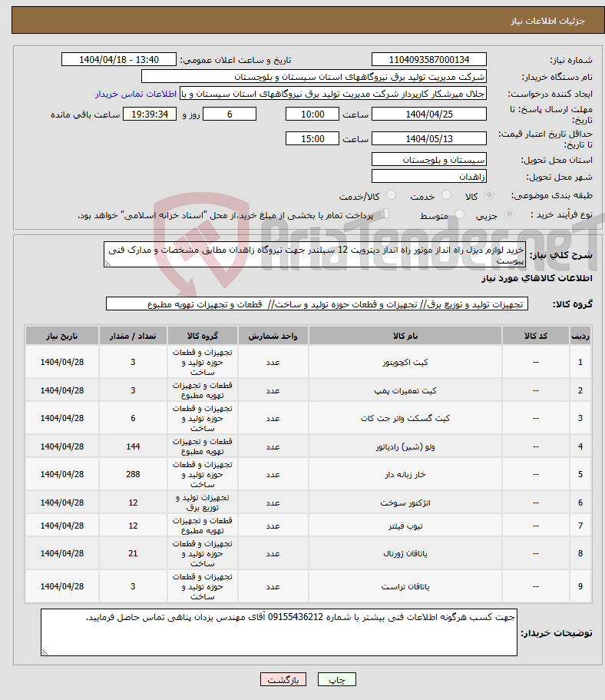Screen dimensions: 605x700
Task: Click the تاریخ نیاز column header
Action: pos(62,336)
